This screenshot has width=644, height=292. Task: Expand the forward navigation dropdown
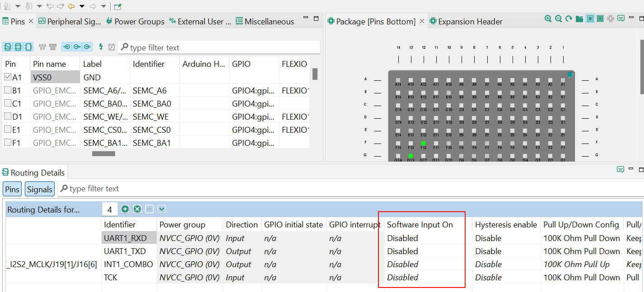(x=103, y=6)
